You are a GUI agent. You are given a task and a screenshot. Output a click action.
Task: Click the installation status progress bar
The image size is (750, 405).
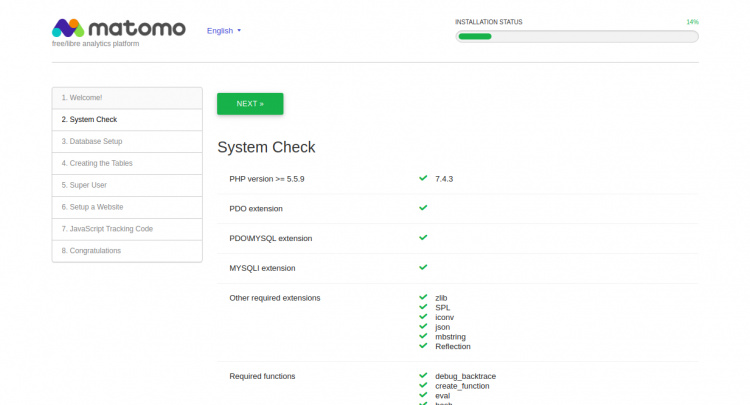(576, 37)
